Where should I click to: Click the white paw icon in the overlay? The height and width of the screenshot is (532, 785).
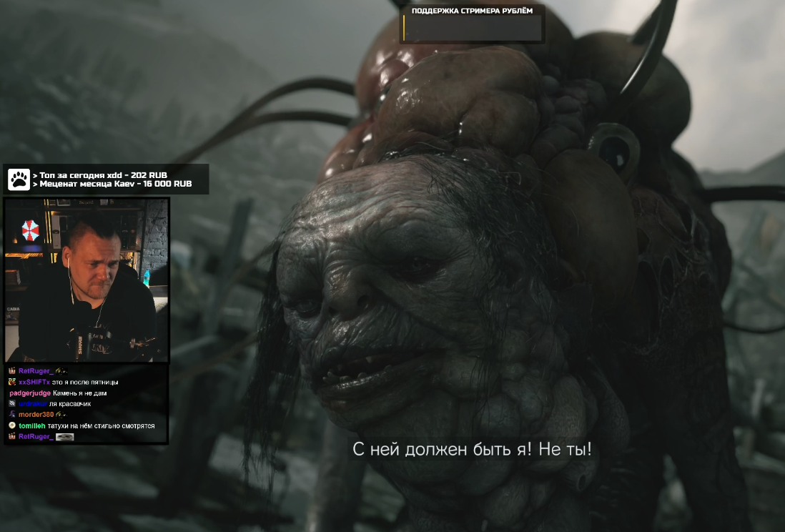(19, 179)
